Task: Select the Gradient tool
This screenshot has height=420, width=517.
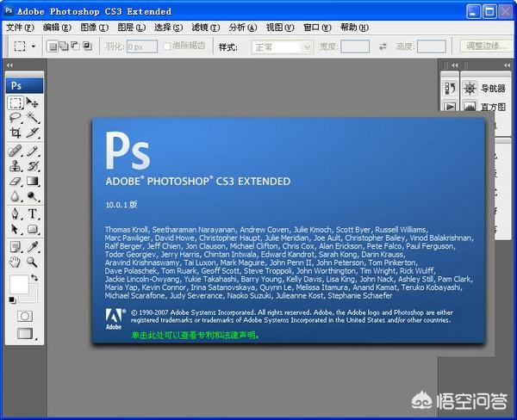Action: click(33, 181)
